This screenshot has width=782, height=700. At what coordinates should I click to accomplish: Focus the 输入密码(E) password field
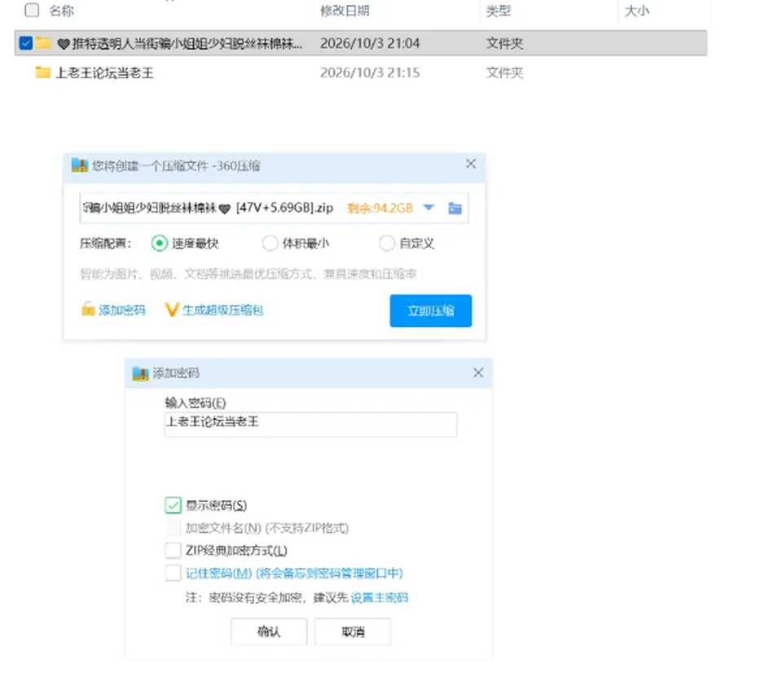click(310, 424)
